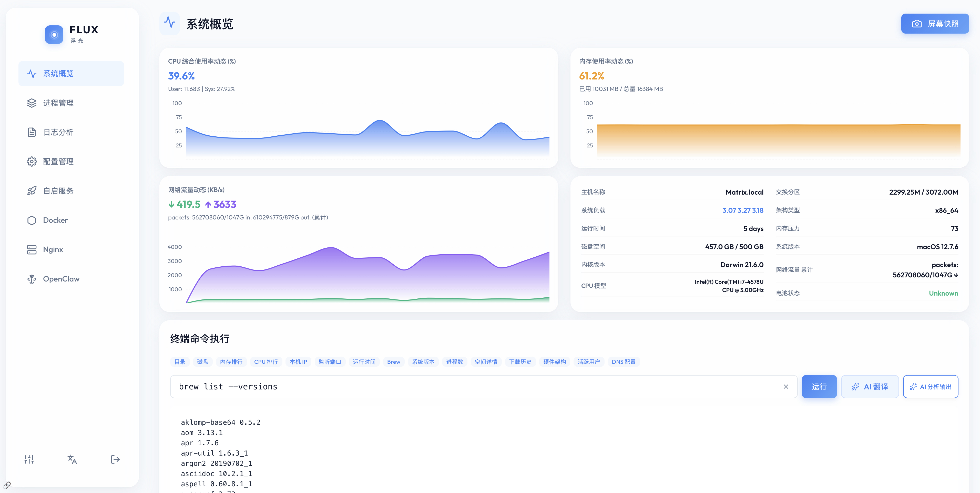
Task: Select the Brew quick command chip
Action: pyautogui.click(x=393, y=362)
